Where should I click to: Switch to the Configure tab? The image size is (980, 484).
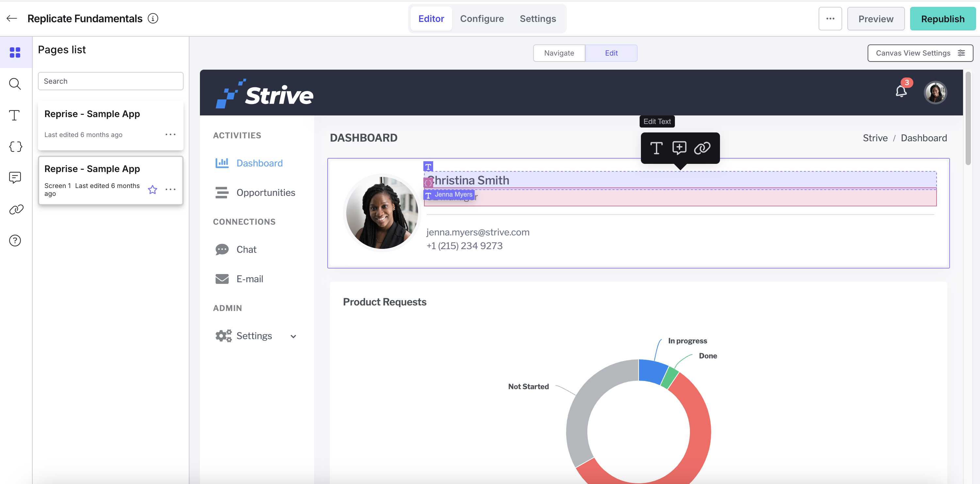(x=482, y=19)
